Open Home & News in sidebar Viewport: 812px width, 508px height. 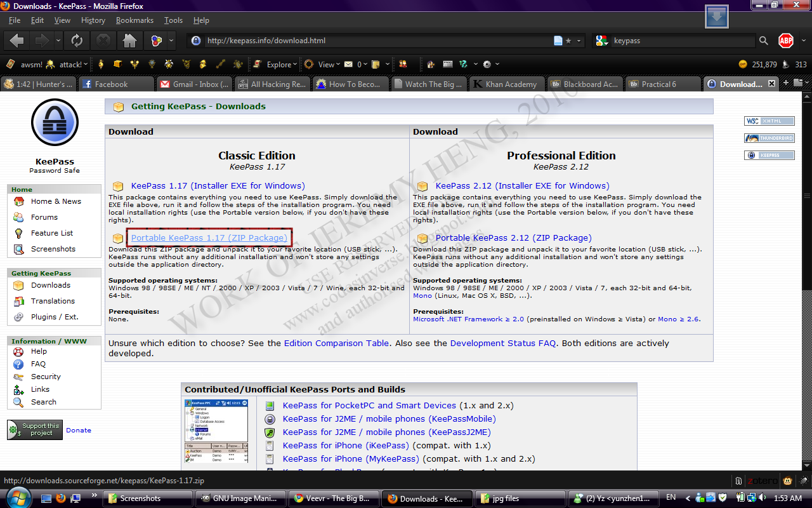click(56, 201)
